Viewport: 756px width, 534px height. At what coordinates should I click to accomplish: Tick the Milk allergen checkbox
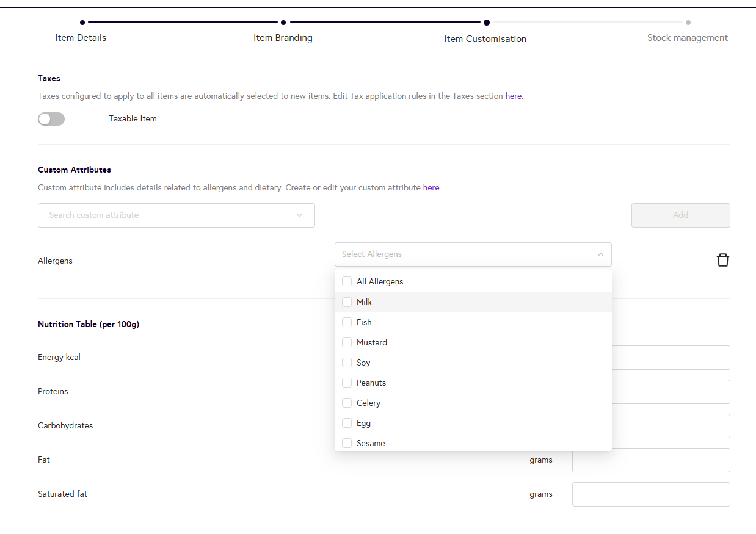[347, 302]
